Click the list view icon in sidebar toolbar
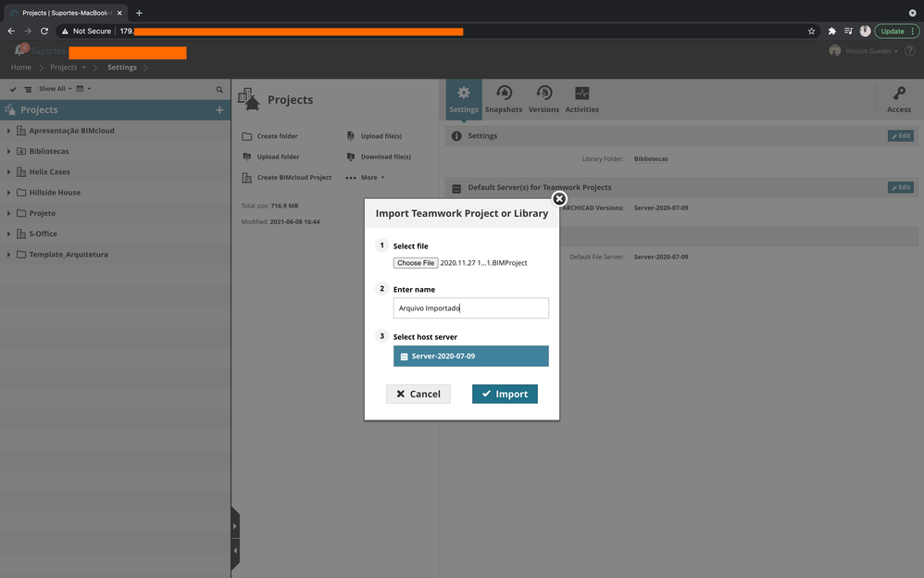 28,90
